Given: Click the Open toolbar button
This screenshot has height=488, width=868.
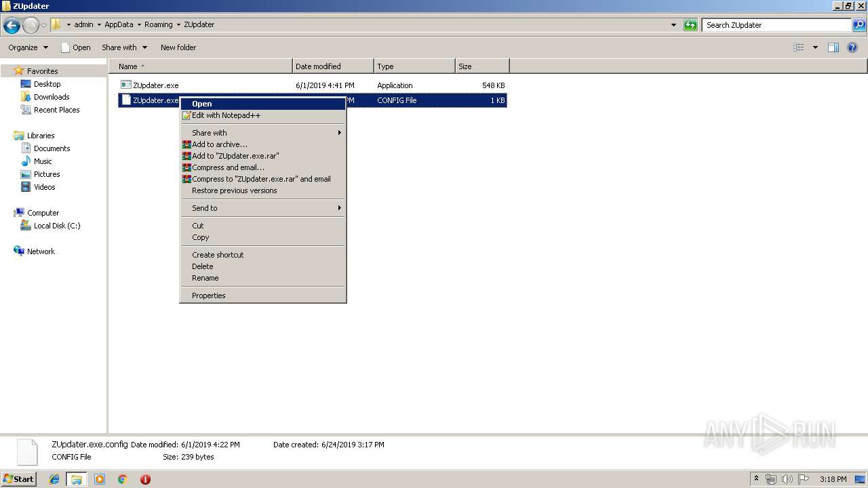Looking at the screenshot, I should coord(75,47).
